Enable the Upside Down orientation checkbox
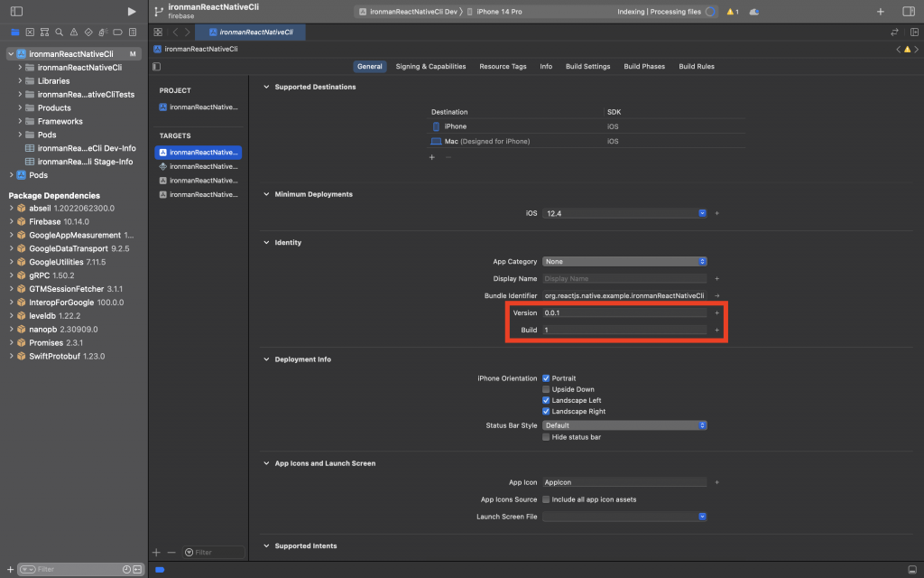 (546, 390)
